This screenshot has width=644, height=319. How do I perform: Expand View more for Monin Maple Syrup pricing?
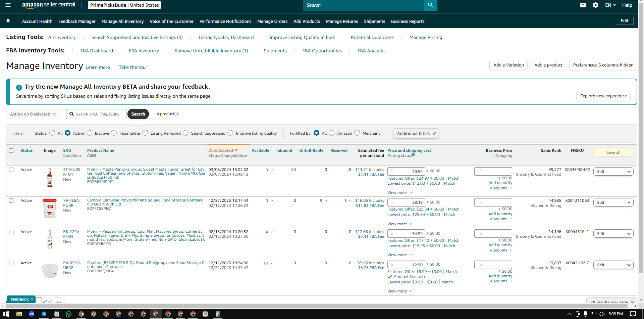(400, 193)
